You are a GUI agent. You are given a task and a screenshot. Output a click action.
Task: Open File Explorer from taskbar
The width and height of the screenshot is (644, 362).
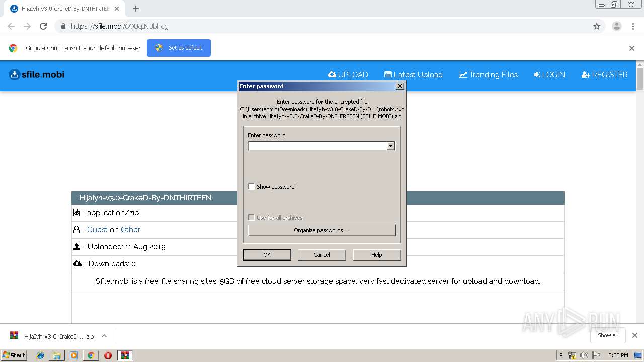pyautogui.click(x=57, y=355)
